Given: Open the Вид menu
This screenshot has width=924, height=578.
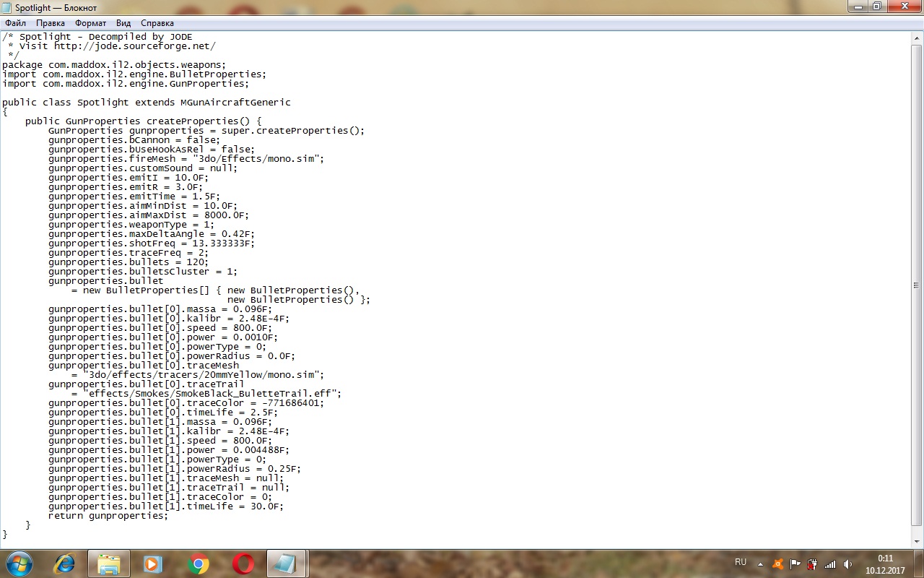Looking at the screenshot, I should 123,23.
